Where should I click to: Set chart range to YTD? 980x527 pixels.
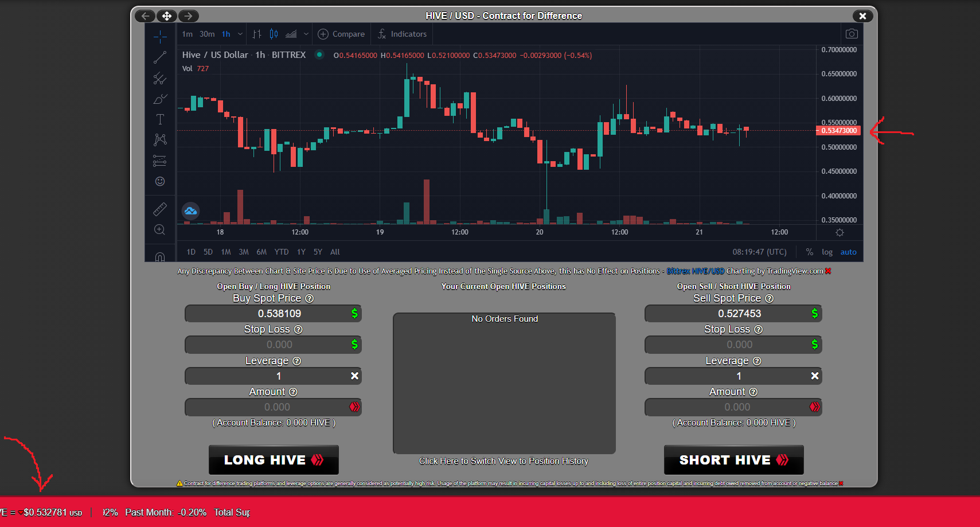(x=282, y=252)
